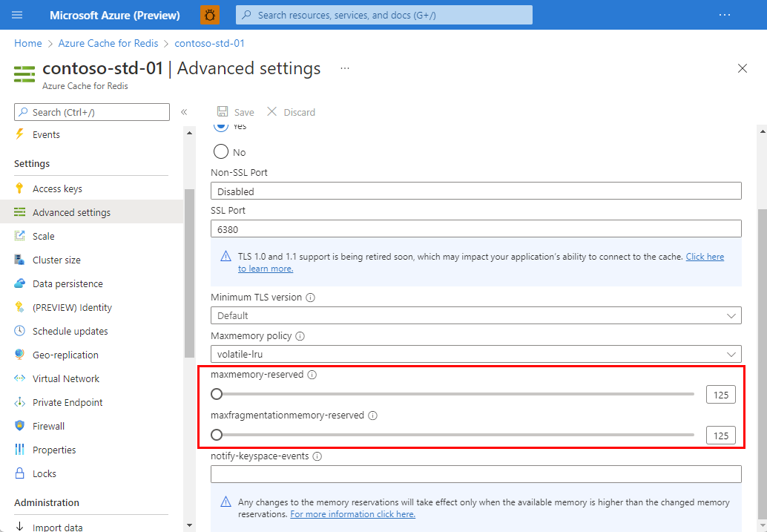767x532 pixels.
Task: Collapse the sidebar with the double chevron
Action: point(184,111)
